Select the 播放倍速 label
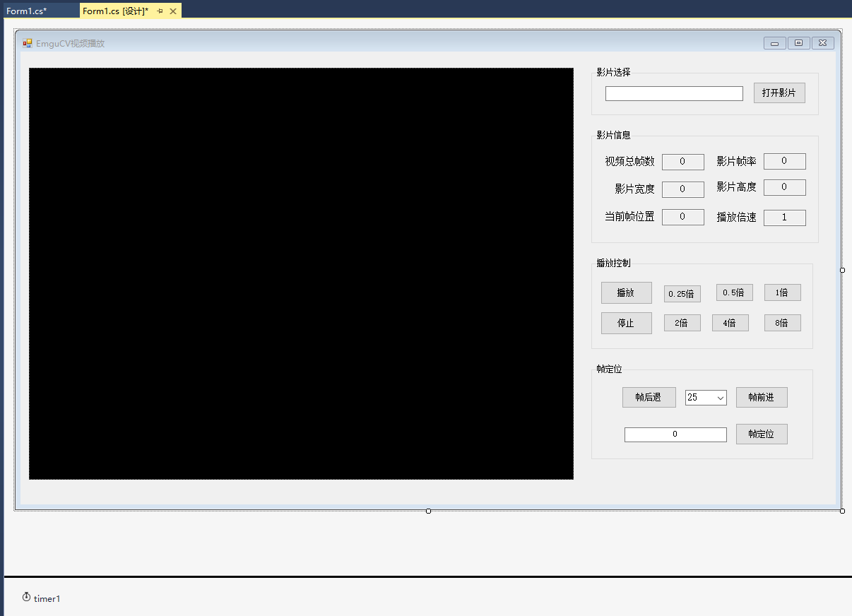The width and height of the screenshot is (852, 616). (736, 218)
